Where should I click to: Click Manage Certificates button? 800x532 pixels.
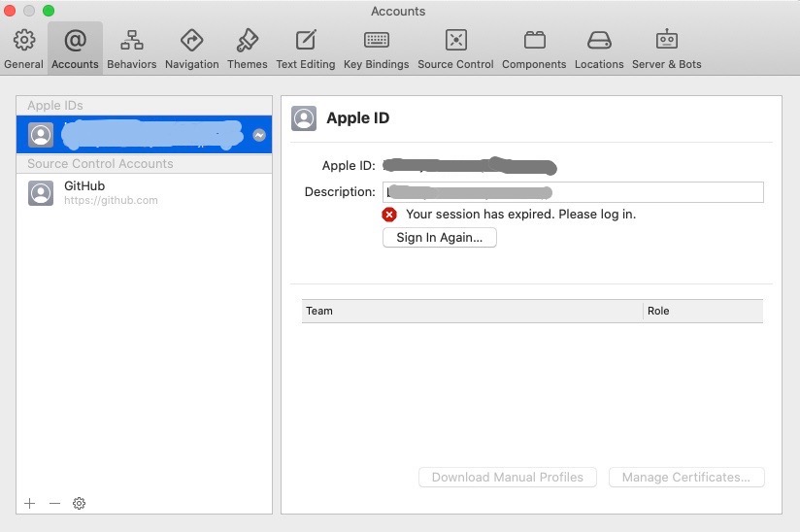pyautogui.click(x=686, y=477)
